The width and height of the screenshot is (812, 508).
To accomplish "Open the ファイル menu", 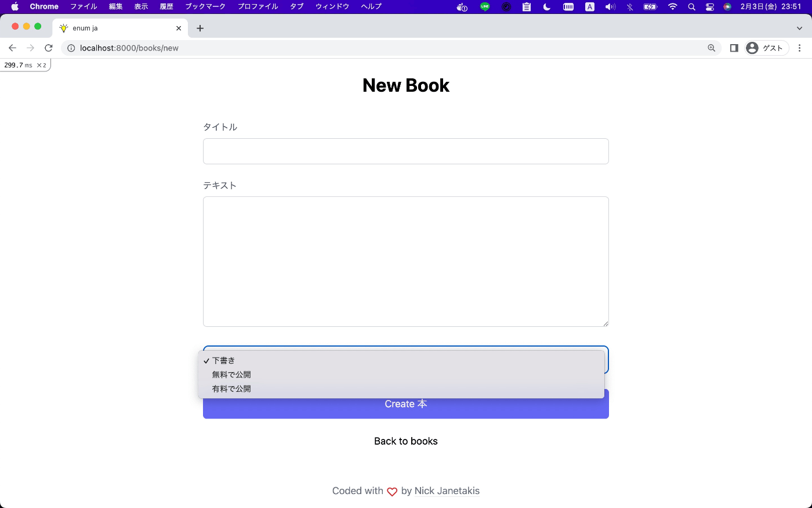I will (84, 7).
